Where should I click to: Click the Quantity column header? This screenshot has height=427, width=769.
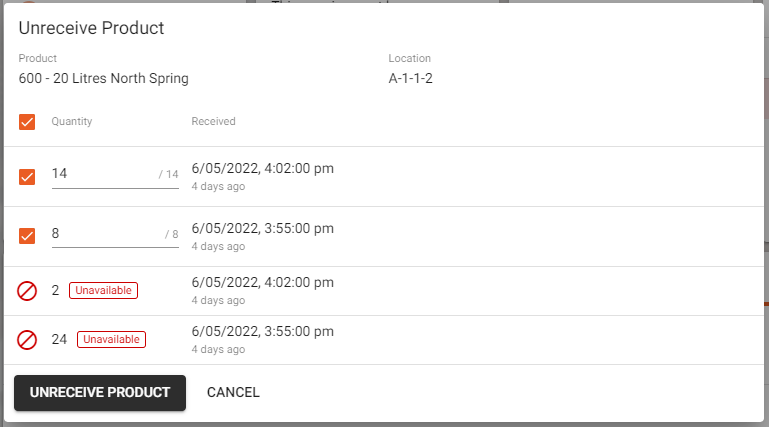72,122
